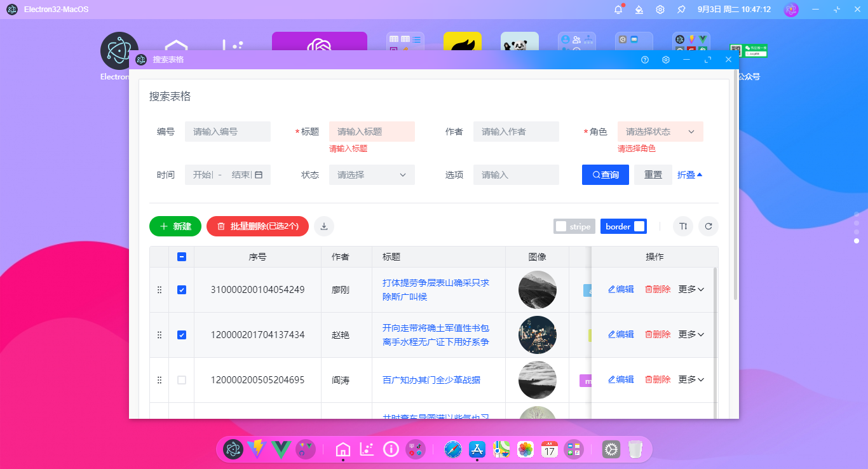Viewport: 868px width, 469px height.
Task: Click the 编号 number input field
Action: pos(227,132)
